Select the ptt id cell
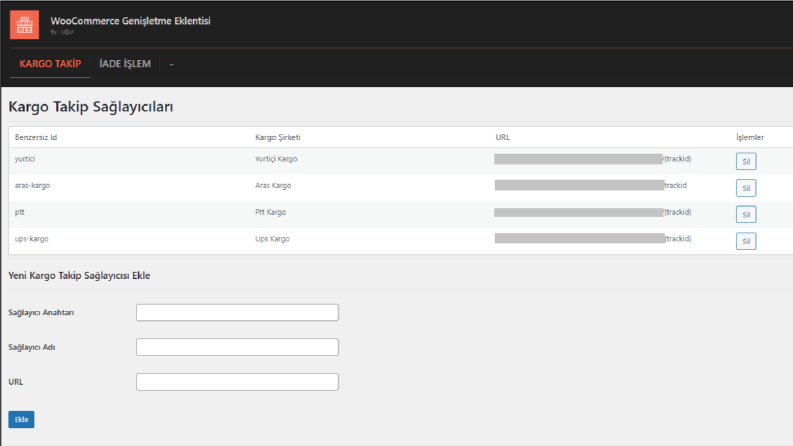Viewport: 793px width, 446px height. click(20, 212)
